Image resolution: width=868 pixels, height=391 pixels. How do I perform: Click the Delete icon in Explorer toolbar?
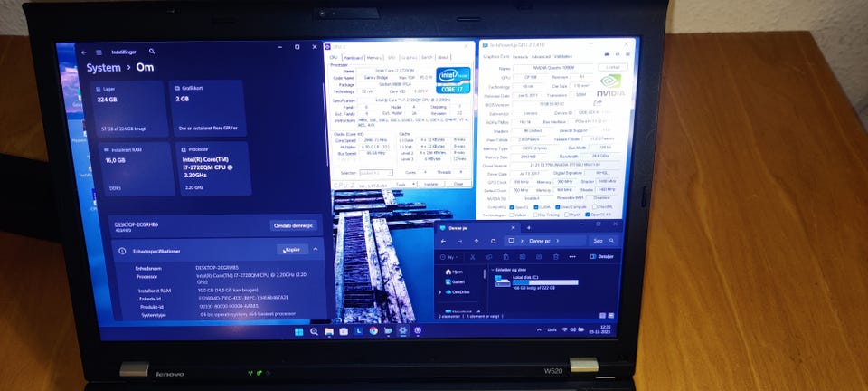coord(556,257)
